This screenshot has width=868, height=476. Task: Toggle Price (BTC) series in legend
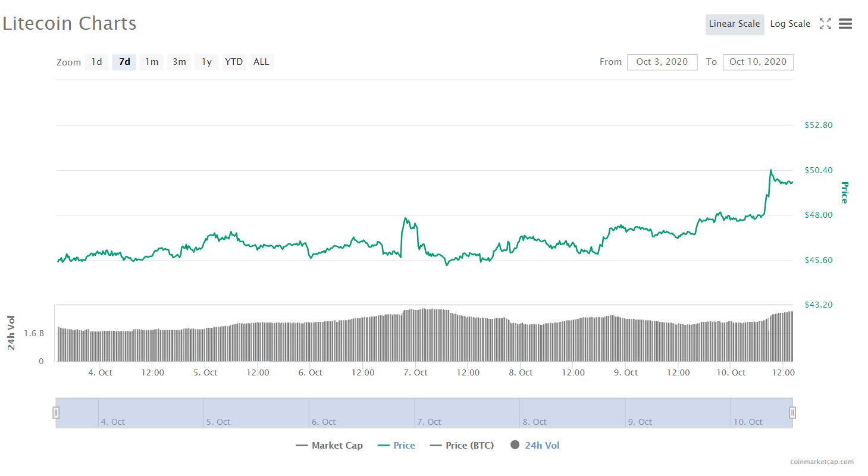462,446
